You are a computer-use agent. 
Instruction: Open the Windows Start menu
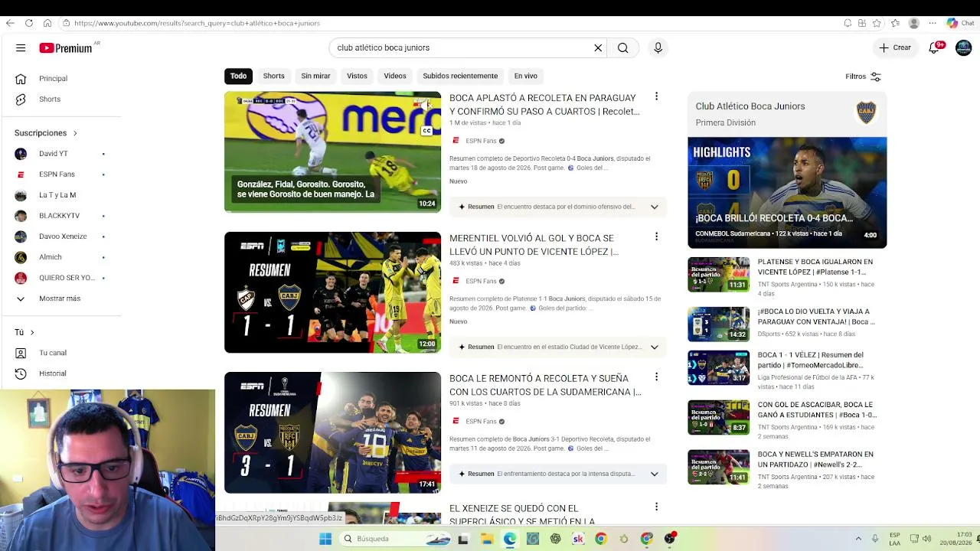[x=325, y=539]
